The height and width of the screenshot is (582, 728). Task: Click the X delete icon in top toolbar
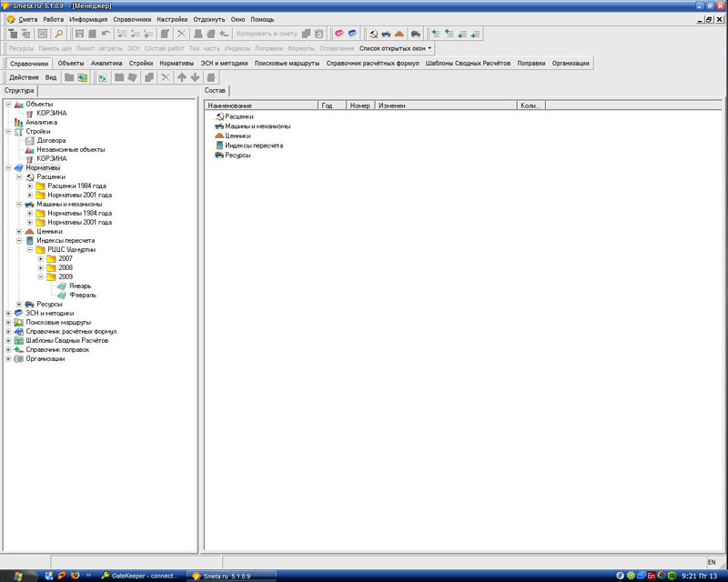182,34
